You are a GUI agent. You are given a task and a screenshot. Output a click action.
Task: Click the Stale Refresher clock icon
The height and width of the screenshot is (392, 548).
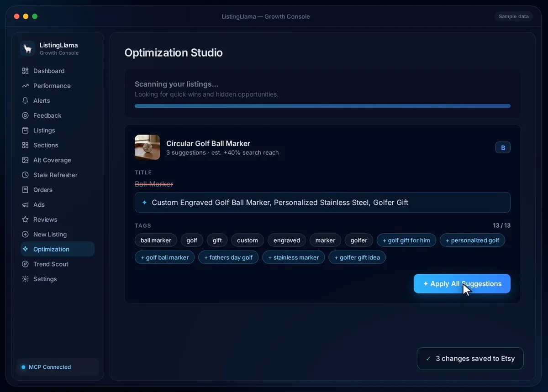[x=25, y=175]
